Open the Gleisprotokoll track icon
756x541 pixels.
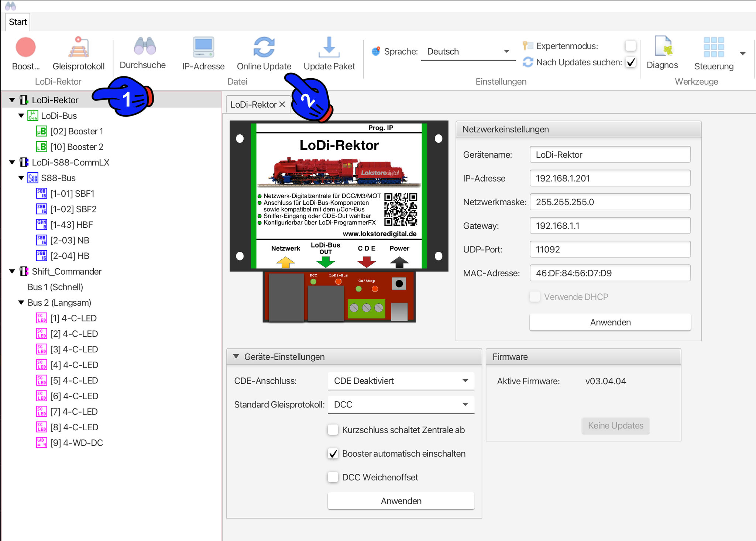[78, 48]
